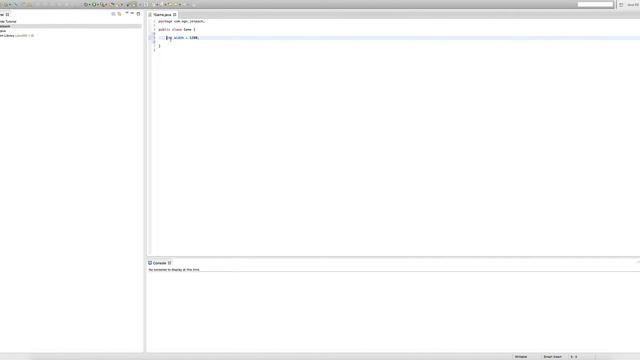Open the Console view tab
The height and width of the screenshot is (360, 640).
click(159, 263)
